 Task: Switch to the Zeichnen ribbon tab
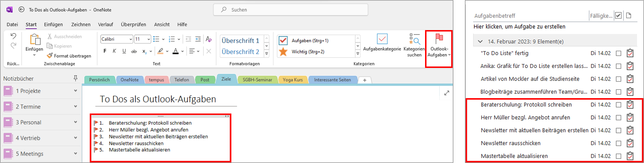click(81, 25)
